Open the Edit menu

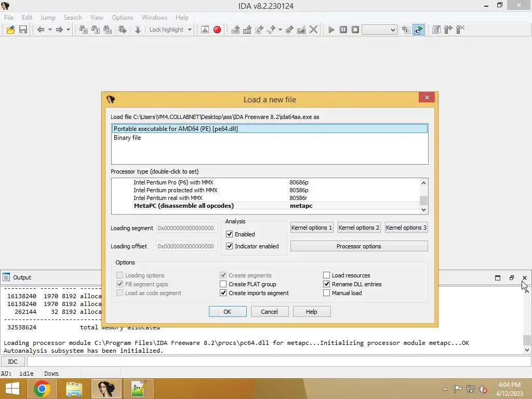point(27,17)
